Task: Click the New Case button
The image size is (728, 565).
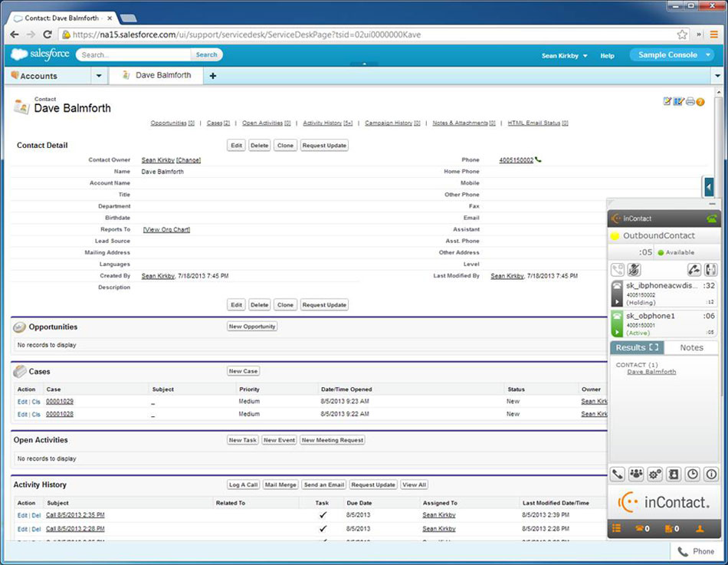Action: 243,371
